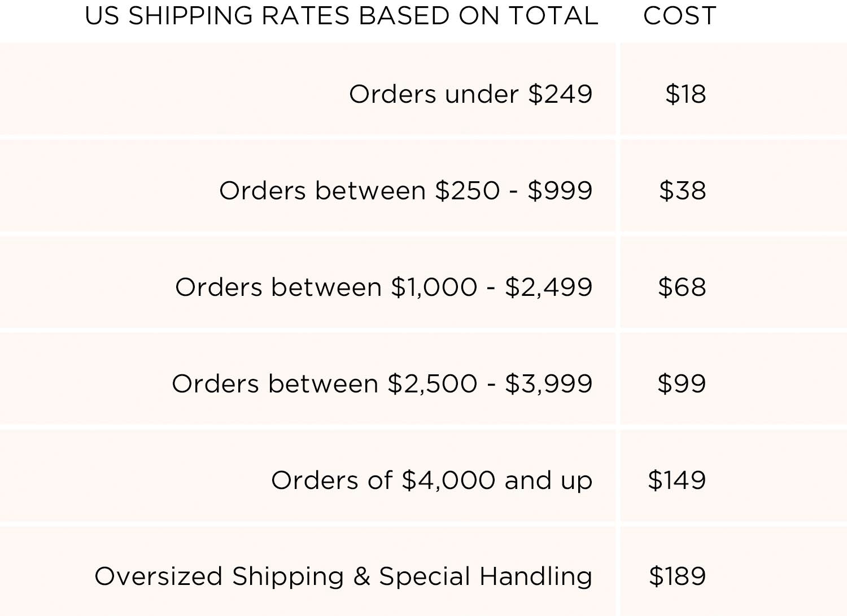Click the word 'Handling' in the last row
The width and height of the screenshot is (847, 616).
[536, 576]
